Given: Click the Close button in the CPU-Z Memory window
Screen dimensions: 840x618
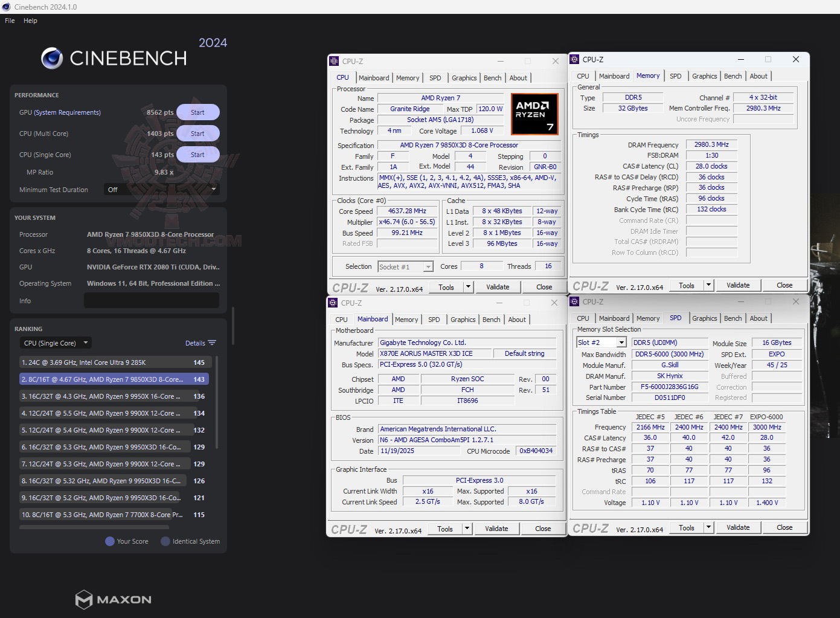Looking at the screenshot, I should point(784,285).
